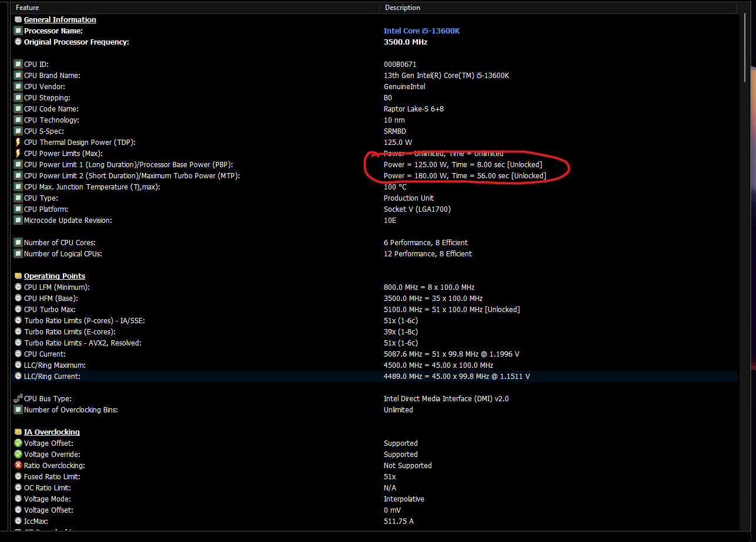Click chip icon beside CPU Technology
Viewport: 756px width, 542px height.
pos(18,120)
